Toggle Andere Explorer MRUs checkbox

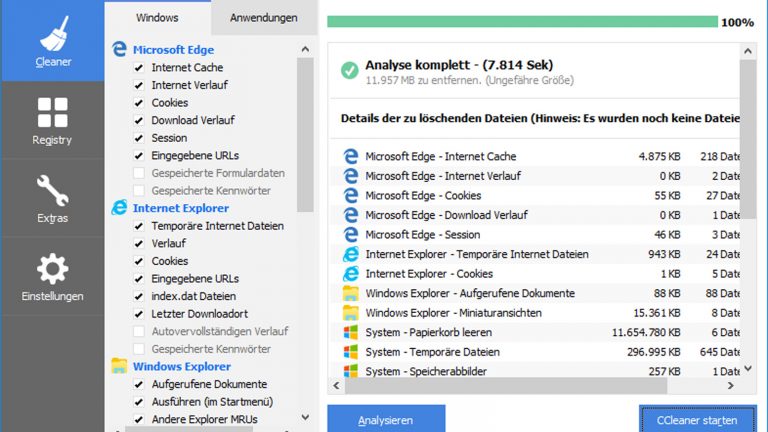click(139, 419)
